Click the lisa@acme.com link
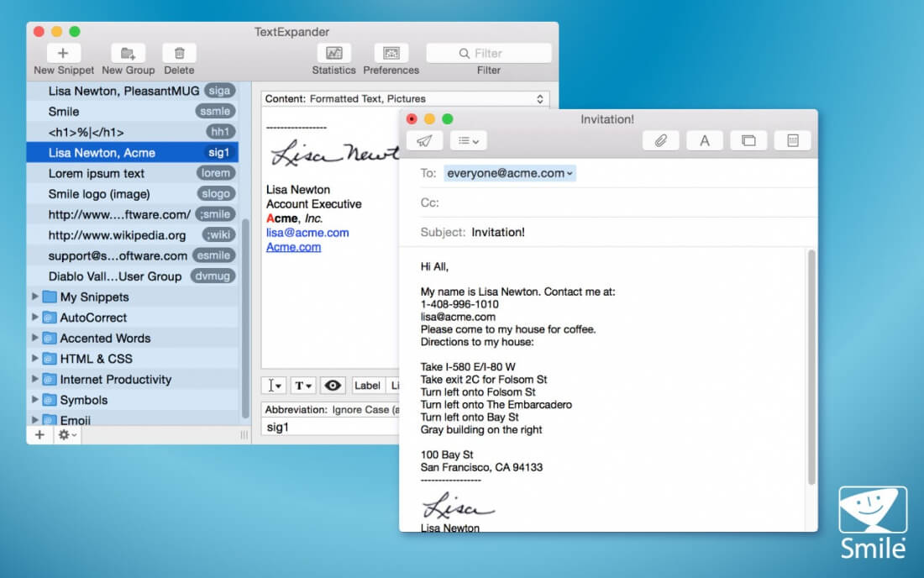924x578 pixels. click(307, 233)
